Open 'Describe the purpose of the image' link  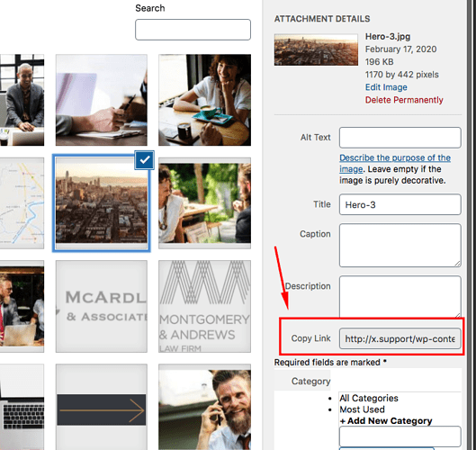[395, 164]
